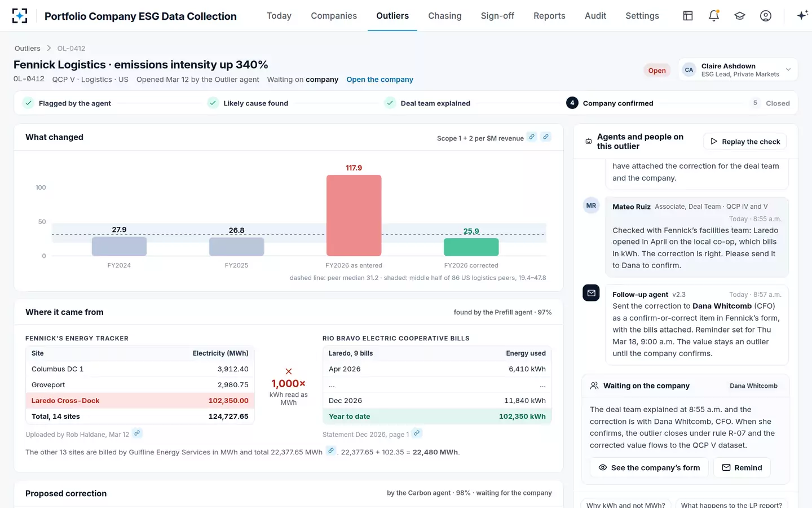Open the Settings tab
Viewport: 812px width, 508px height.
click(x=642, y=16)
